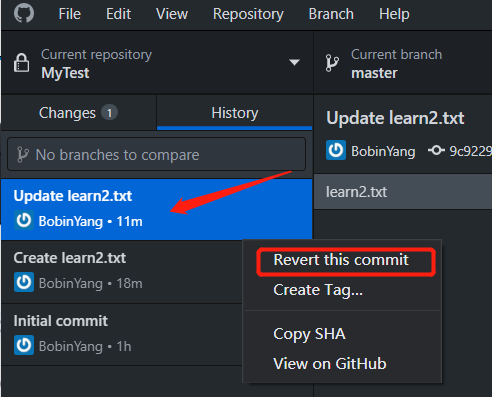The height and width of the screenshot is (397, 492).
Task: Switch to the Changes tab
Action: 79,113
